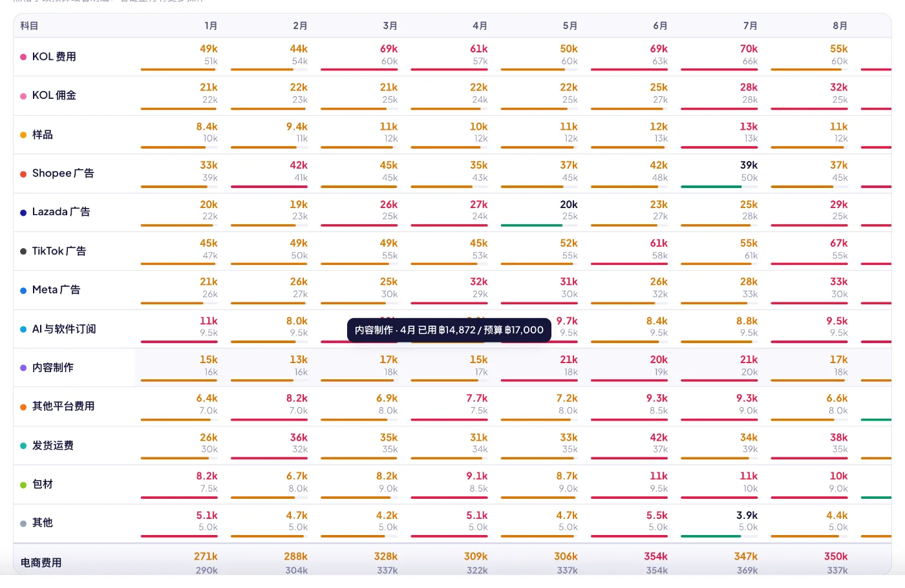Image resolution: width=905 pixels, height=588 pixels.
Task: Click the orange dot beside 样品
Action: [x=23, y=135]
